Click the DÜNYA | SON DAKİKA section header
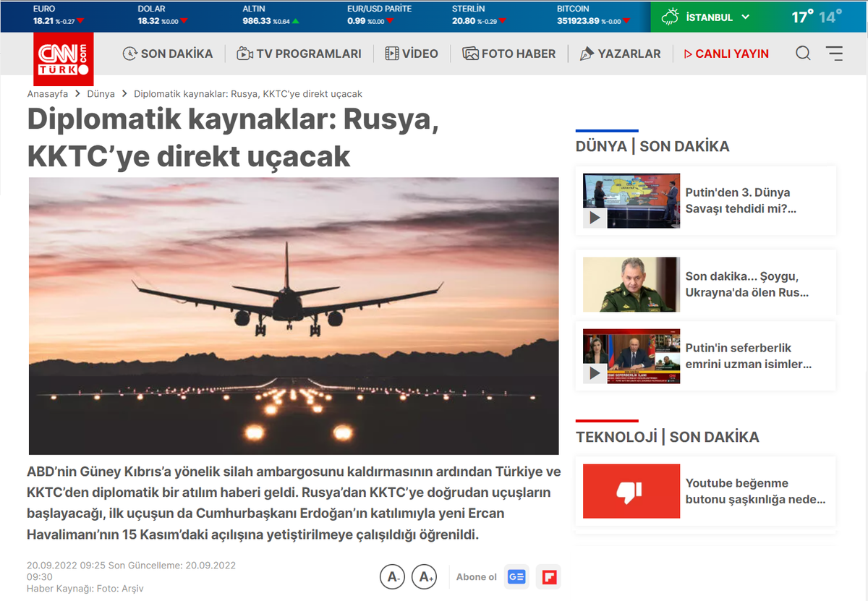Screen dimensions: 868x601 pyautogui.click(x=652, y=146)
